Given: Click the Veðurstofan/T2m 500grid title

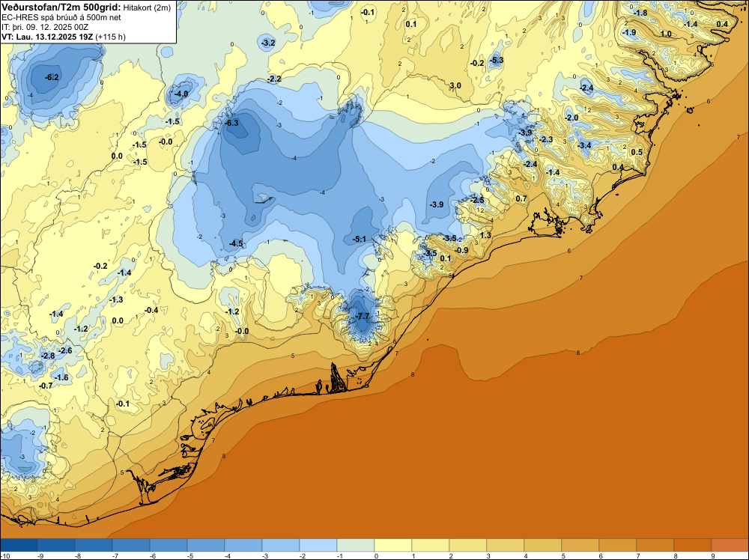Looking at the screenshot, I should click(61, 7).
